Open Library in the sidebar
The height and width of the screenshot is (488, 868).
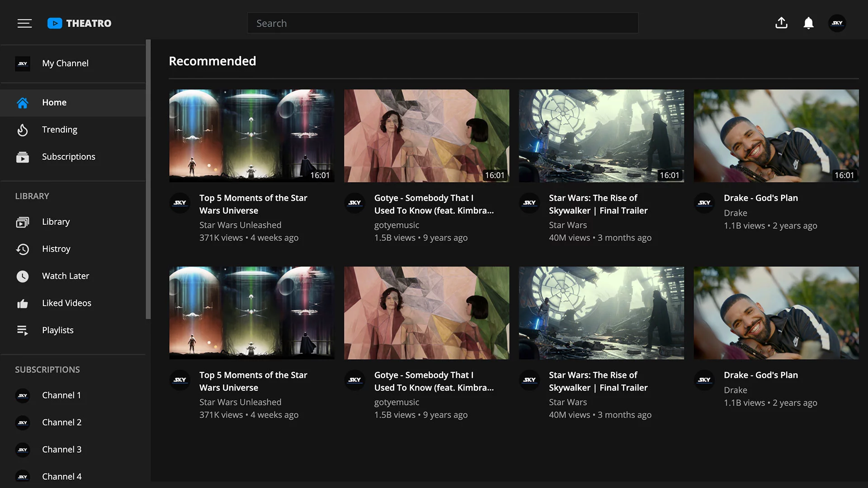click(x=73, y=222)
